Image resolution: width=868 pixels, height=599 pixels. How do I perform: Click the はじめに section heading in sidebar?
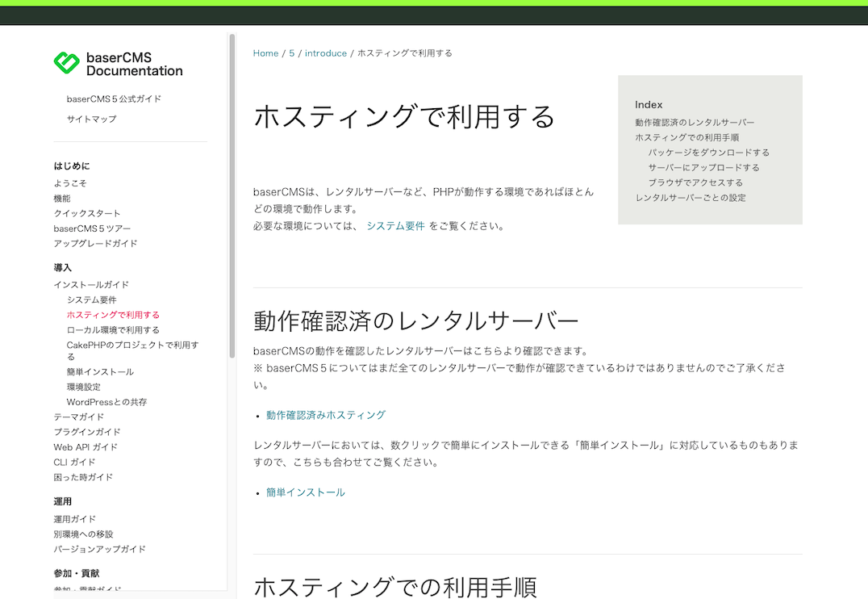pos(72,165)
